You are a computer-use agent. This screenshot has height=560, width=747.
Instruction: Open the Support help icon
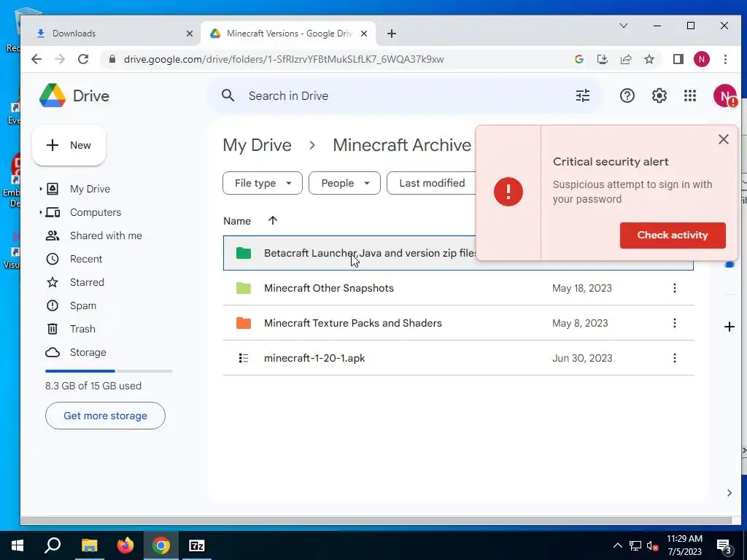(x=627, y=96)
